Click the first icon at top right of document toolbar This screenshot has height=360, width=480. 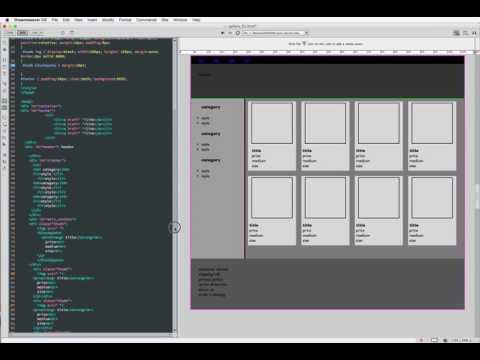pyautogui.click(x=456, y=33)
